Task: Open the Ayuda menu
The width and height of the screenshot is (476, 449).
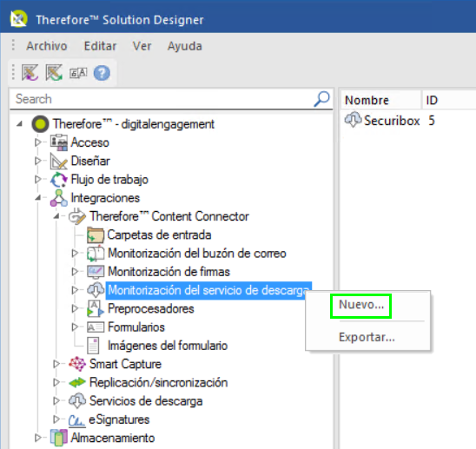Action: [x=184, y=46]
